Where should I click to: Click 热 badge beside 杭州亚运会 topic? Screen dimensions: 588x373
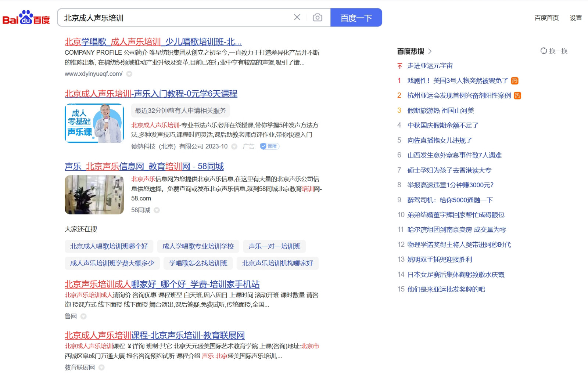(517, 95)
